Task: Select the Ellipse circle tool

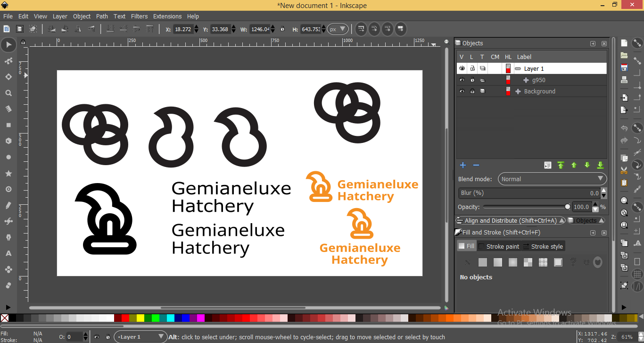Action: tap(8, 157)
